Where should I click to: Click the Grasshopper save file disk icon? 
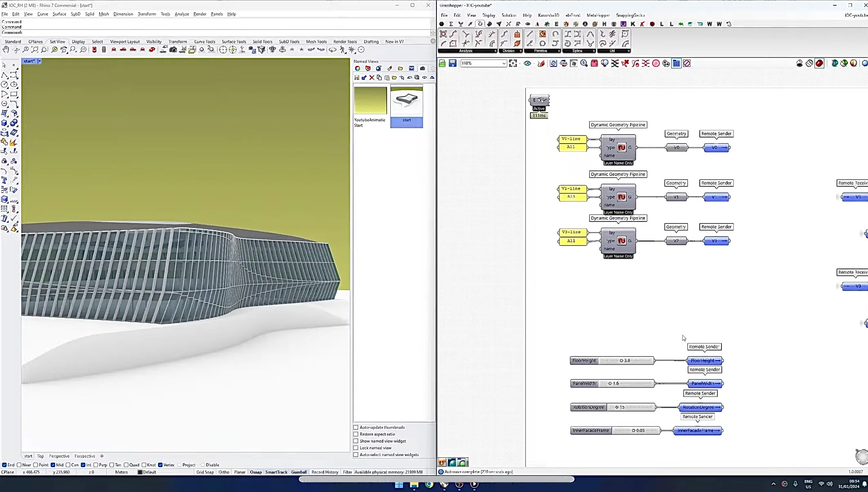point(452,63)
